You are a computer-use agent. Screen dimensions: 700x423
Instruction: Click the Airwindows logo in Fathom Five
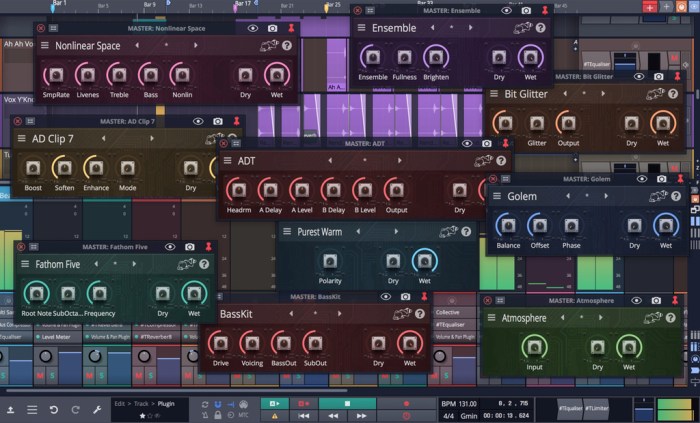click(x=186, y=264)
